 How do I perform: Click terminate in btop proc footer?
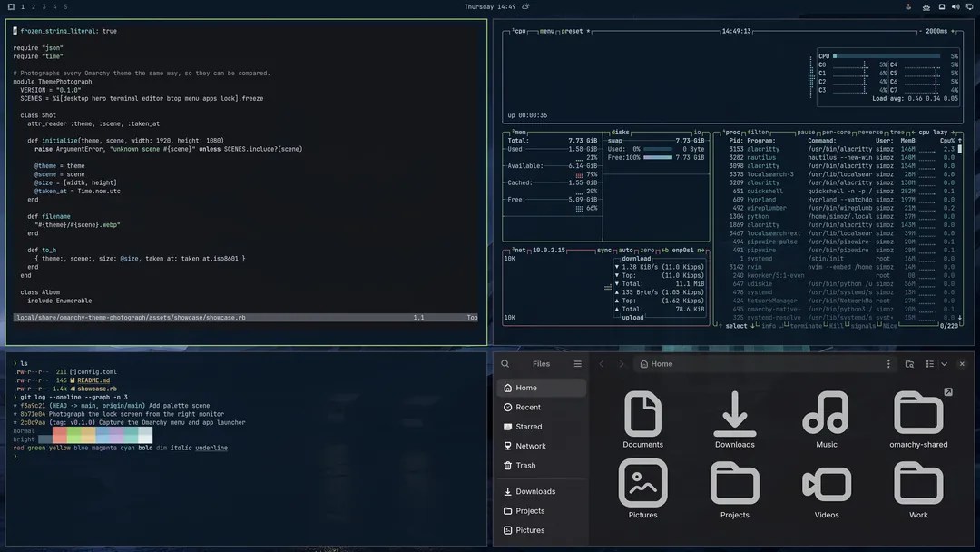pos(807,326)
